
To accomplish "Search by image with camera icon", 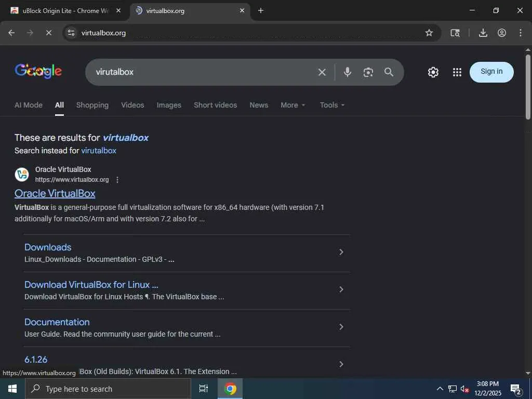I will tap(368, 72).
